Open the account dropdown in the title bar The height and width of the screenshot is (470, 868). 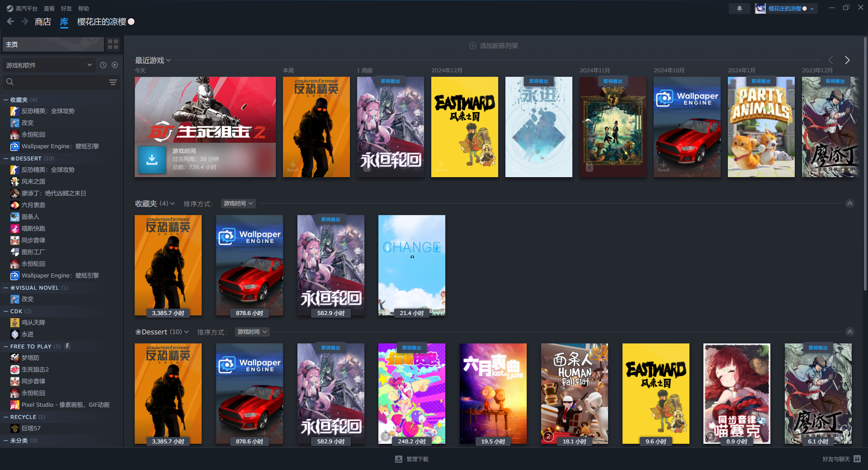click(786, 8)
